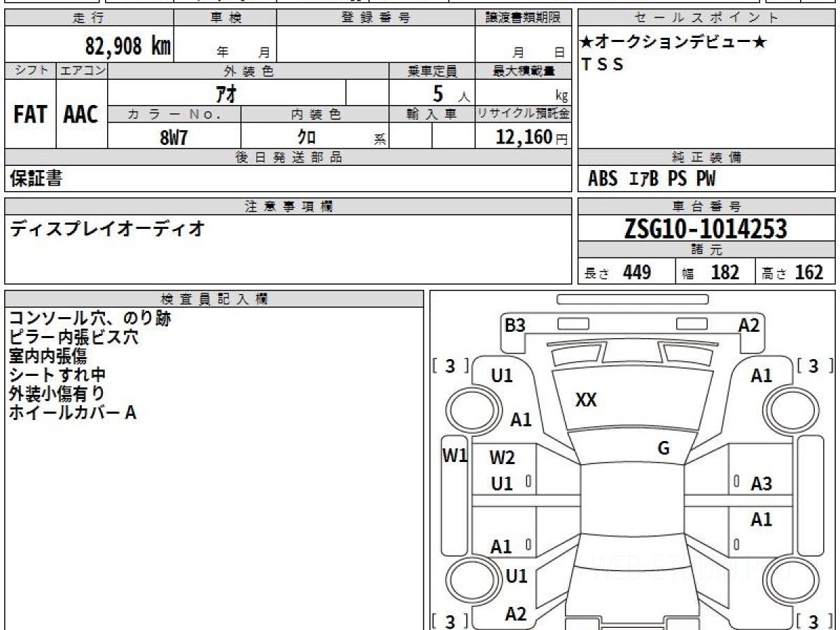
Task: Select the length value 長さ 449
Action: 618,272
